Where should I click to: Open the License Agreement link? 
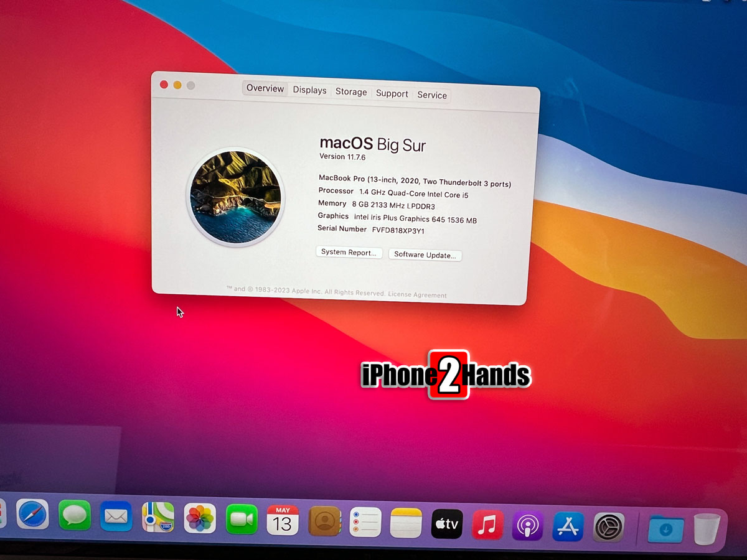418,294
